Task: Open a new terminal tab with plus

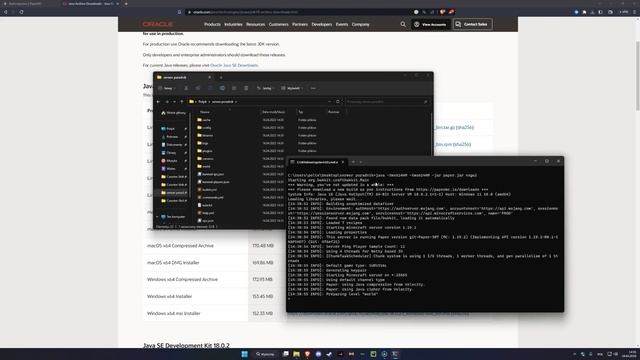Action: click(353, 162)
